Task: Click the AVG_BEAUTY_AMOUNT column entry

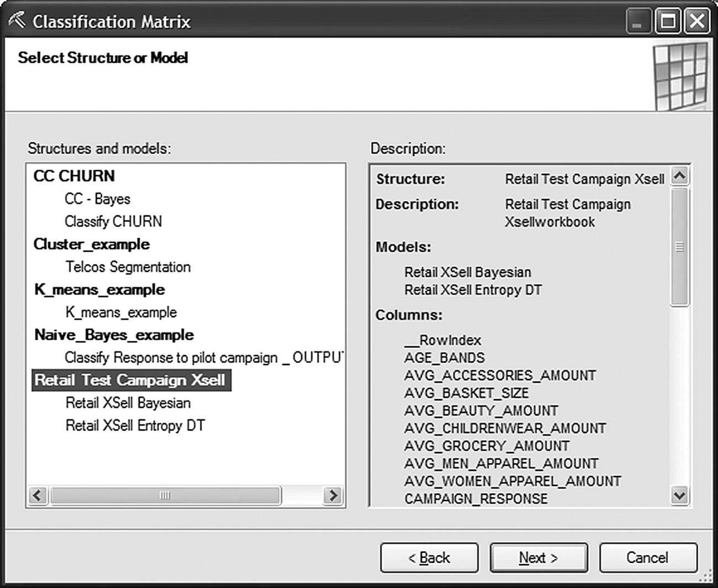Action: [x=481, y=411]
